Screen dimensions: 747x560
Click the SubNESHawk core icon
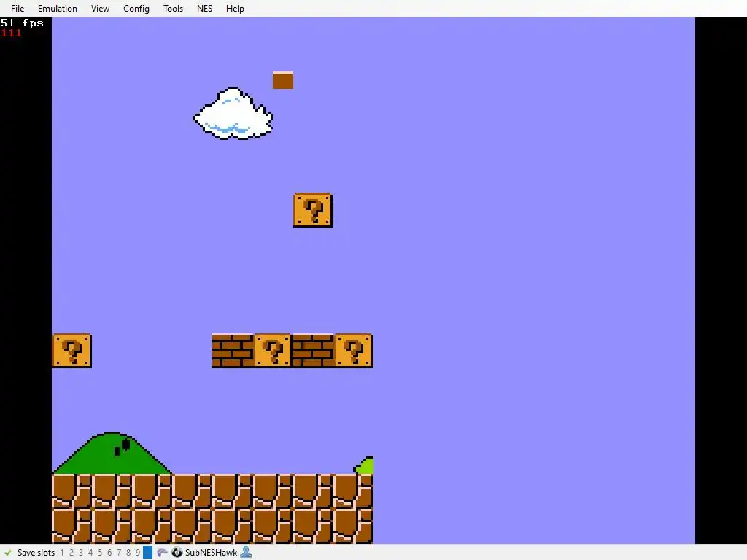[x=177, y=553]
